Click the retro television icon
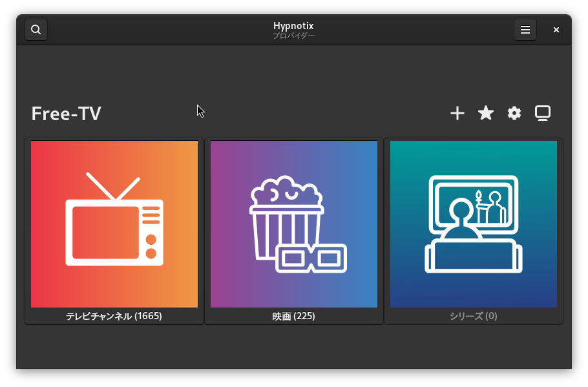Image resolution: width=588 pixels, height=387 pixels. point(114,224)
